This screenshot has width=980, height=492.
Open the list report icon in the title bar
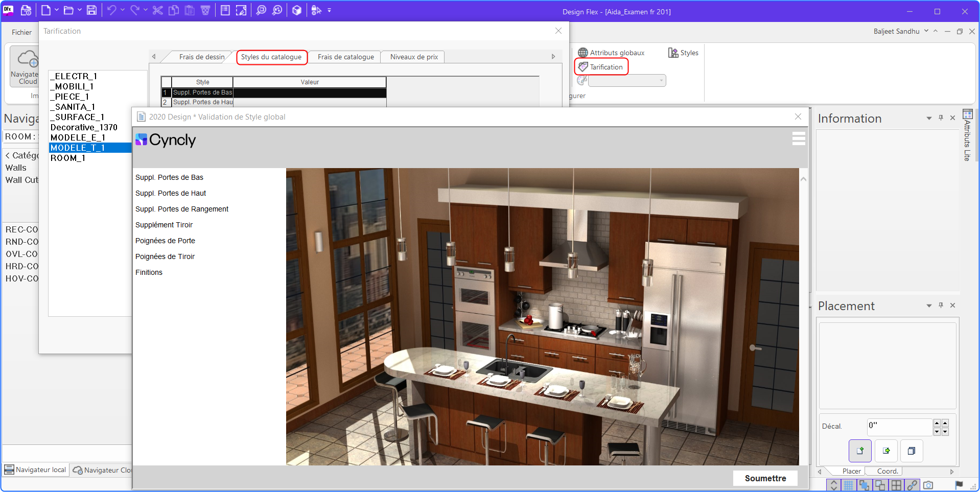click(225, 10)
